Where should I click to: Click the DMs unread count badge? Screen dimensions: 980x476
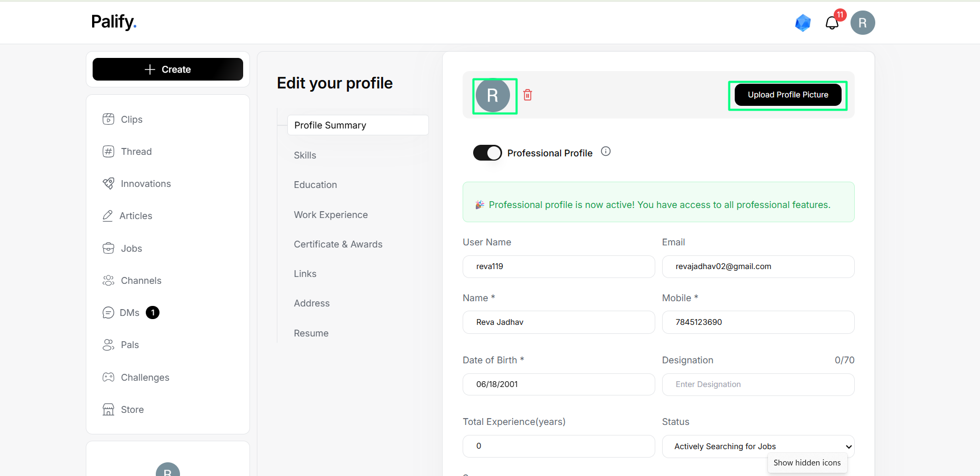click(153, 313)
